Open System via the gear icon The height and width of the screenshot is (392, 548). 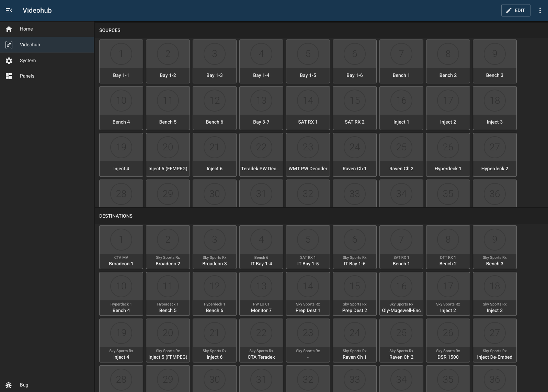click(9, 61)
